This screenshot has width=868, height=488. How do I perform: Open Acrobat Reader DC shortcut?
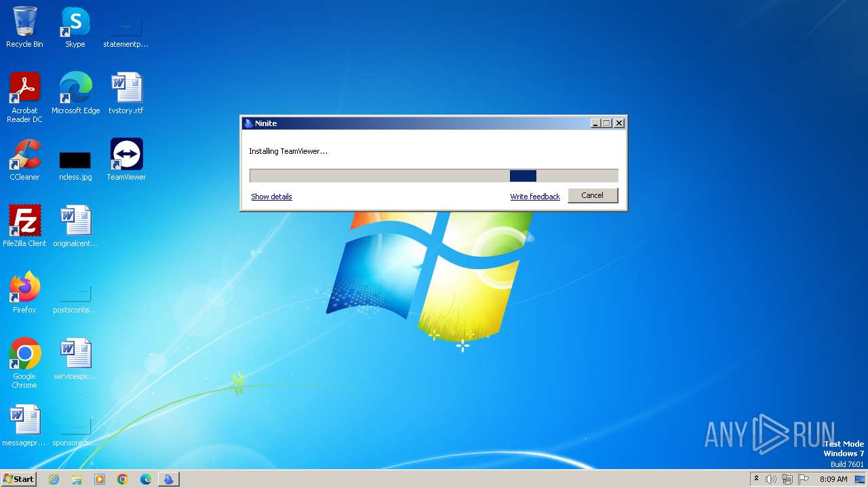(24, 98)
